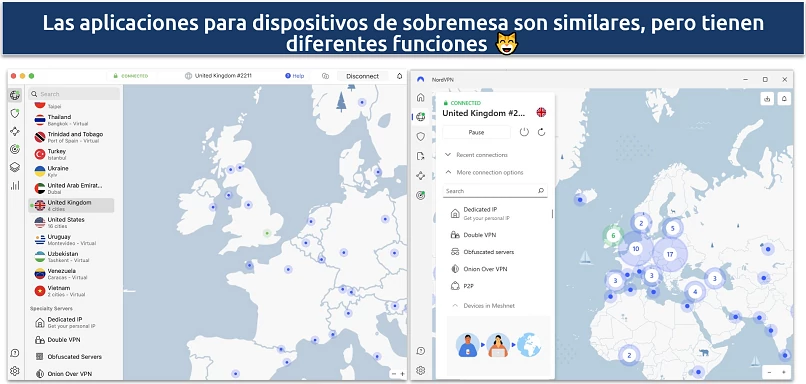Viewport: 806px width, 384px height.
Task: Open Meshnet icon in Mac app sidebar
Action: pos(15,132)
